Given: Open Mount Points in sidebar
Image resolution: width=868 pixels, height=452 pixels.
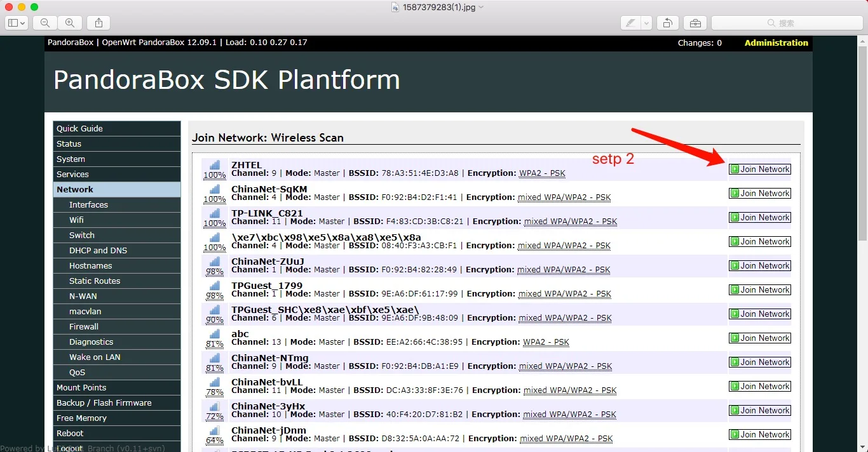Looking at the screenshot, I should pos(117,387).
